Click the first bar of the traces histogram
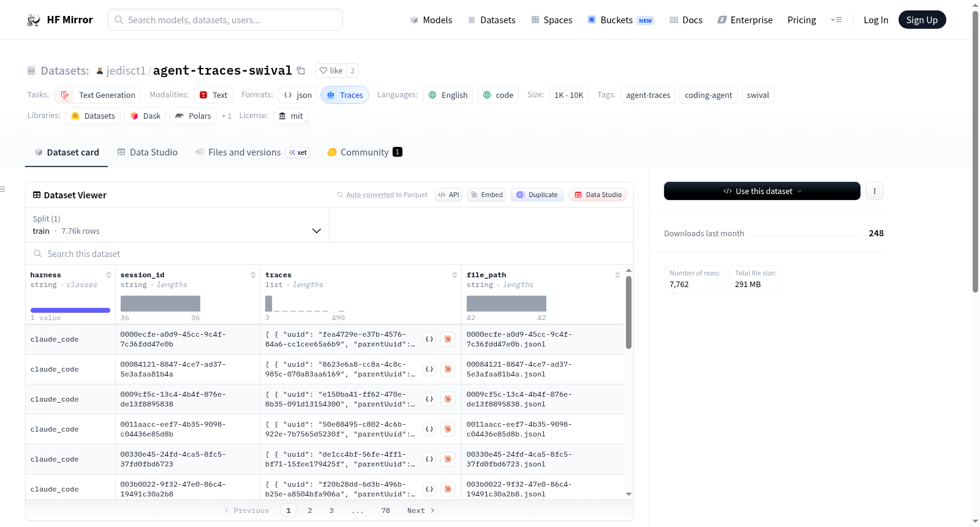The height and width of the screenshot is (527, 980). [268, 304]
